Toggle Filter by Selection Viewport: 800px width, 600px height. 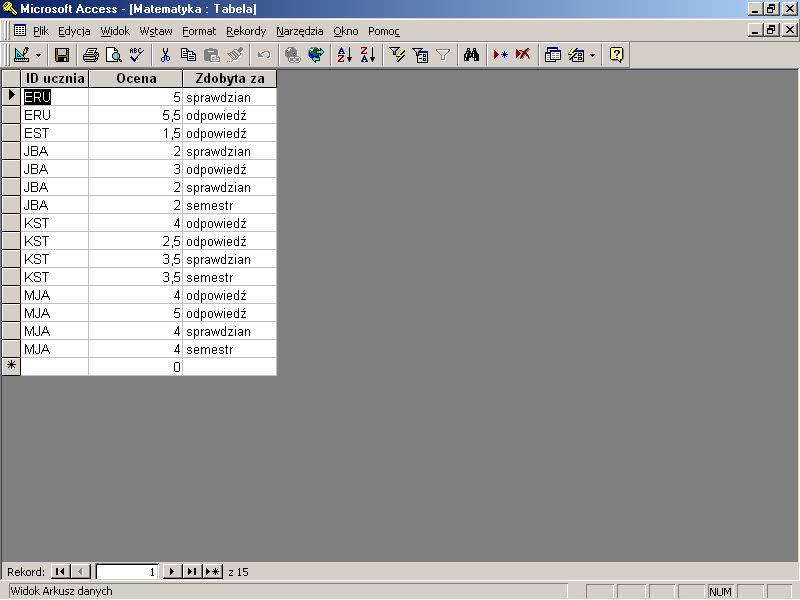[x=396, y=55]
